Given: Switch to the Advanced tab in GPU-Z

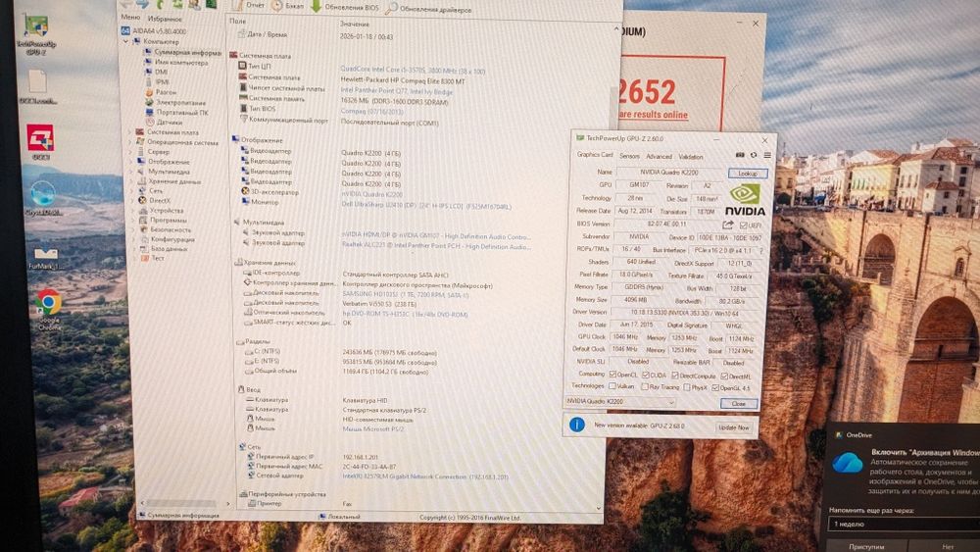Looking at the screenshot, I should point(659,156).
